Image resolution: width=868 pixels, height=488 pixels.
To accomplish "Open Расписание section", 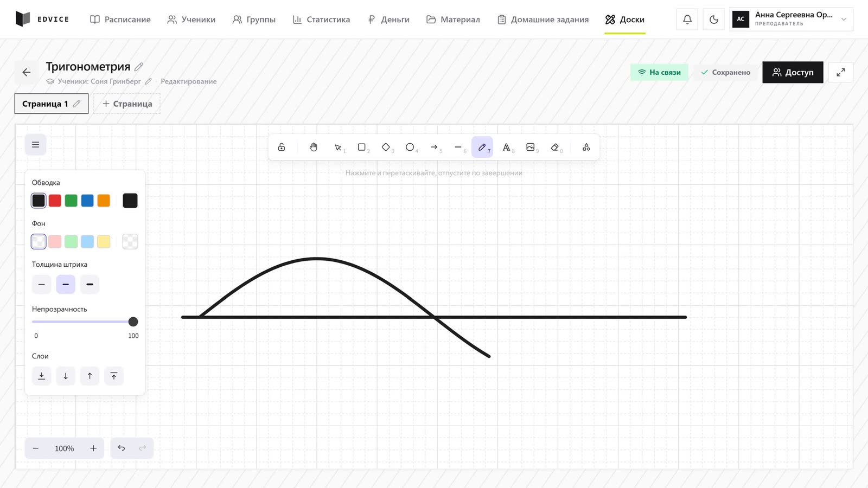I will click(x=120, y=20).
